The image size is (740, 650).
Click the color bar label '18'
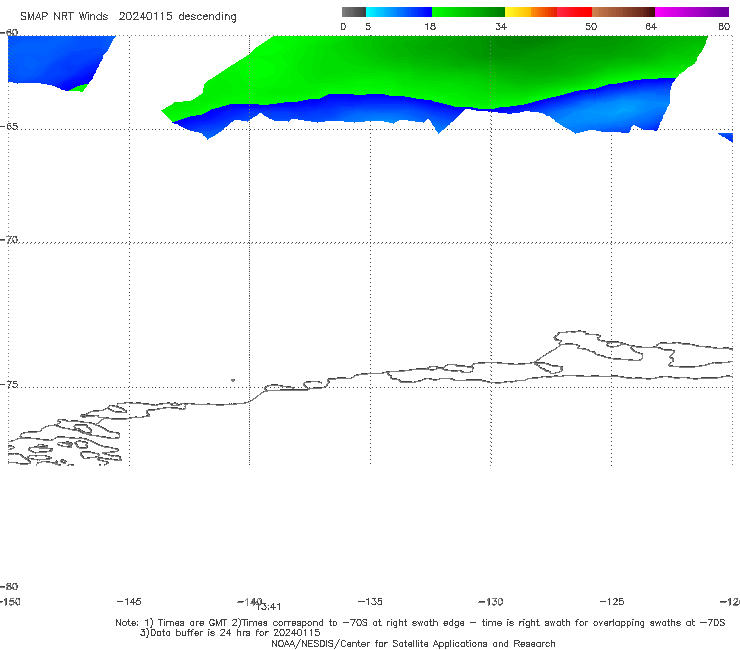(x=430, y=26)
